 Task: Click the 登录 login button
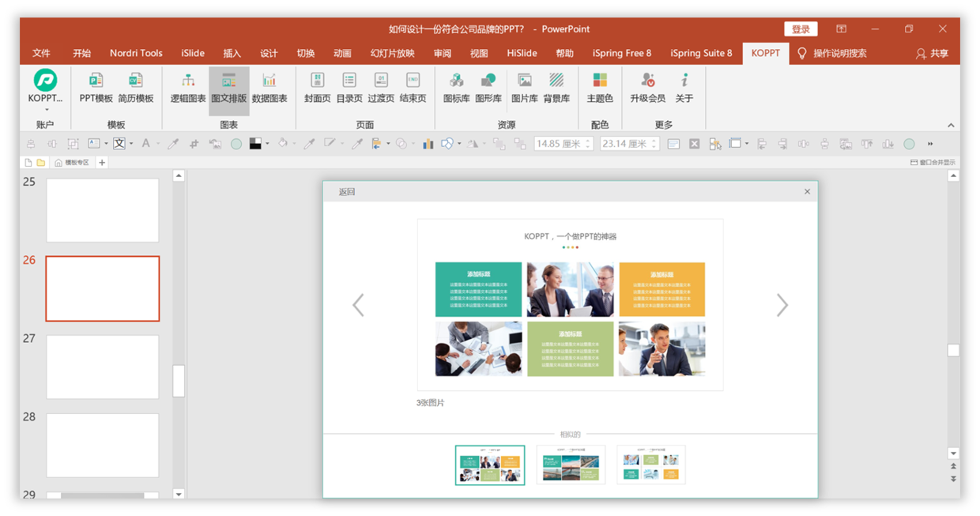click(x=801, y=29)
